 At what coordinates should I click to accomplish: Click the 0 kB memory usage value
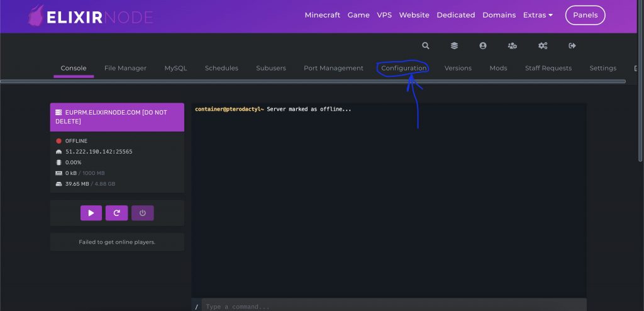click(x=70, y=172)
